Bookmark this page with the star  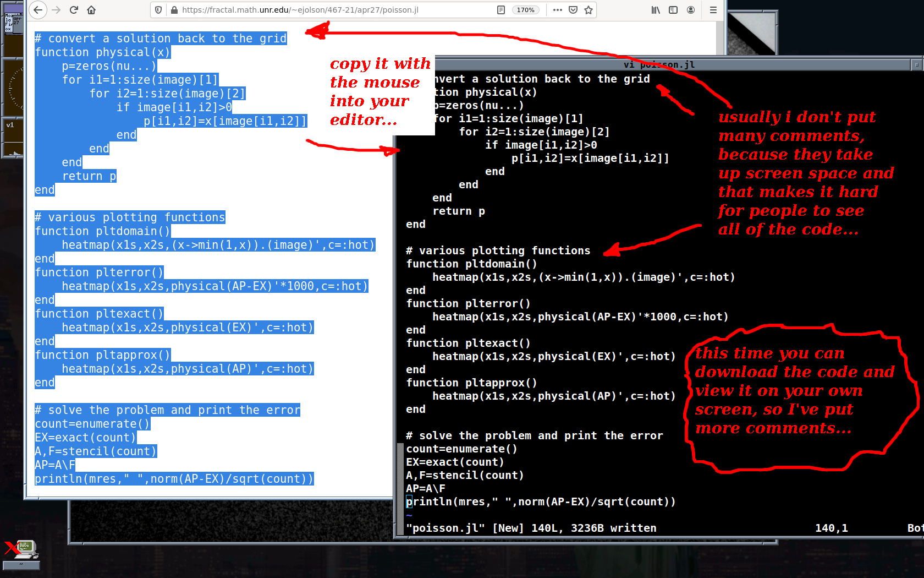[x=588, y=10]
